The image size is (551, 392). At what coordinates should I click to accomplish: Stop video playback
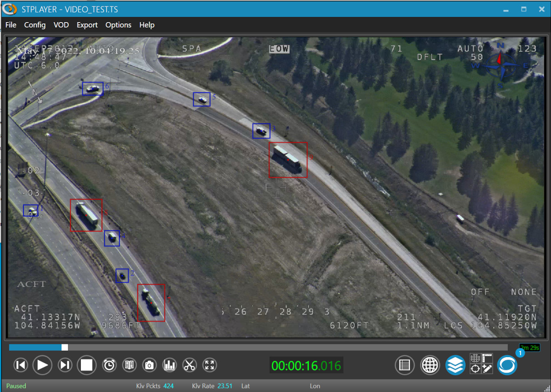click(x=87, y=365)
